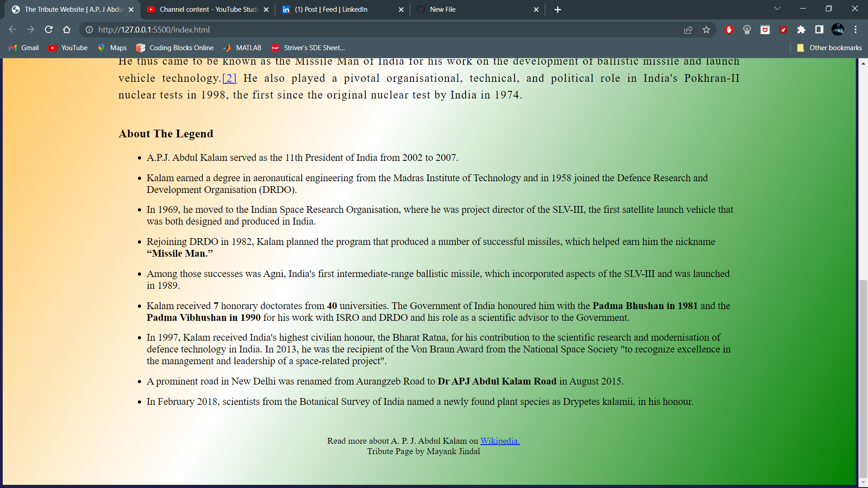Click the browser back button
The image size is (868, 488).
(x=12, y=29)
